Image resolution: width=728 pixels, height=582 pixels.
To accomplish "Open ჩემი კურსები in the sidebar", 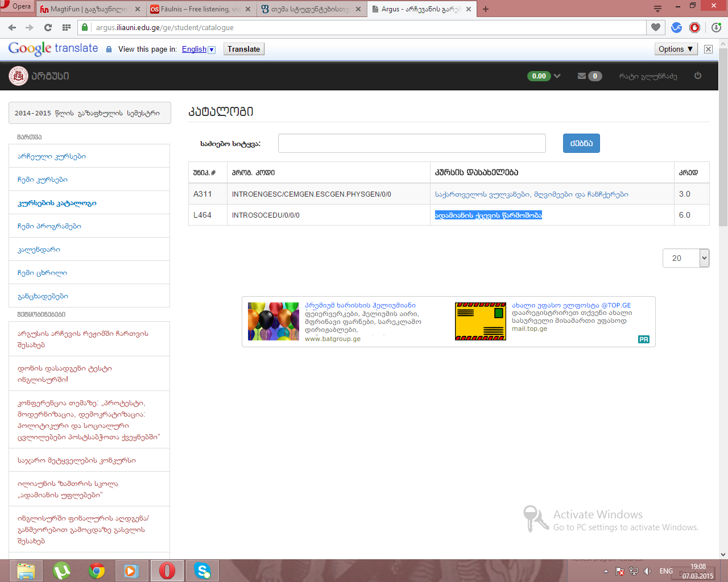I will coord(89,180).
